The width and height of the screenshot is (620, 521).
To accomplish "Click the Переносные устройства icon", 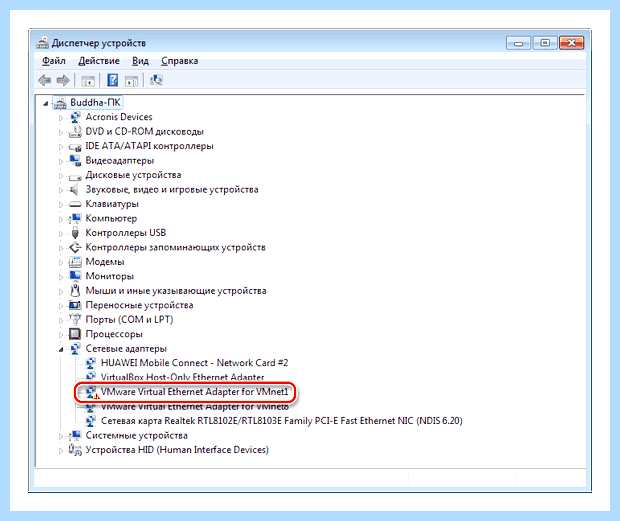I will (x=75, y=305).
